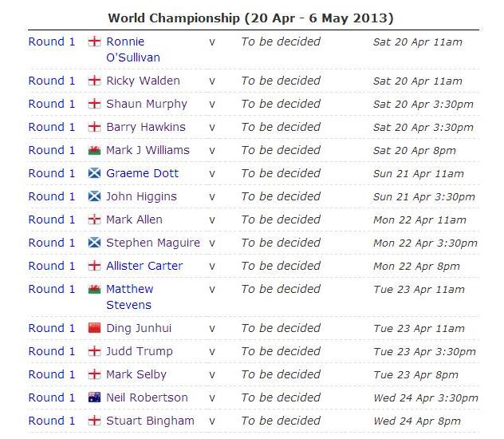The width and height of the screenshot is (504, 439).
Task: Click the England flag beside Judd Trump
Action: click(x=95, y=351)
